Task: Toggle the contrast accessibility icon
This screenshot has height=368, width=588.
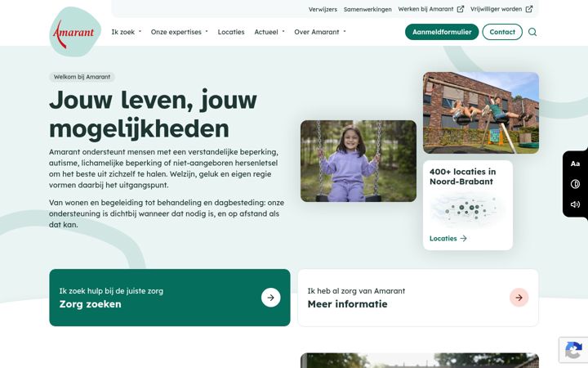Action: pyautogui.click(x=575, y=184)
